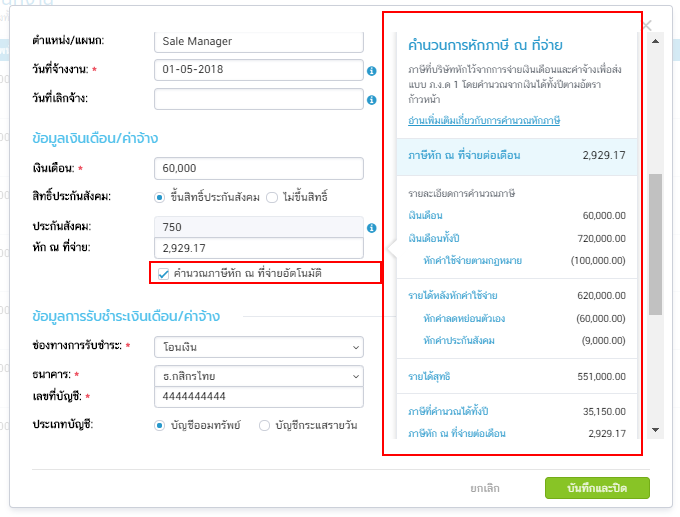Click info icon beside social security amount
680x517 pixels.
click(x=371, y=228)
